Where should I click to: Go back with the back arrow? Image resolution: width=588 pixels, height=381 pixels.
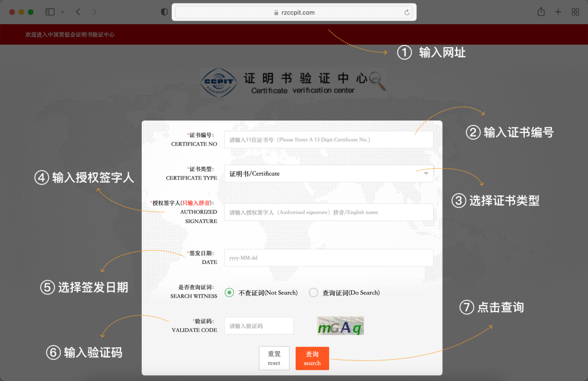(x=78, y=12)
